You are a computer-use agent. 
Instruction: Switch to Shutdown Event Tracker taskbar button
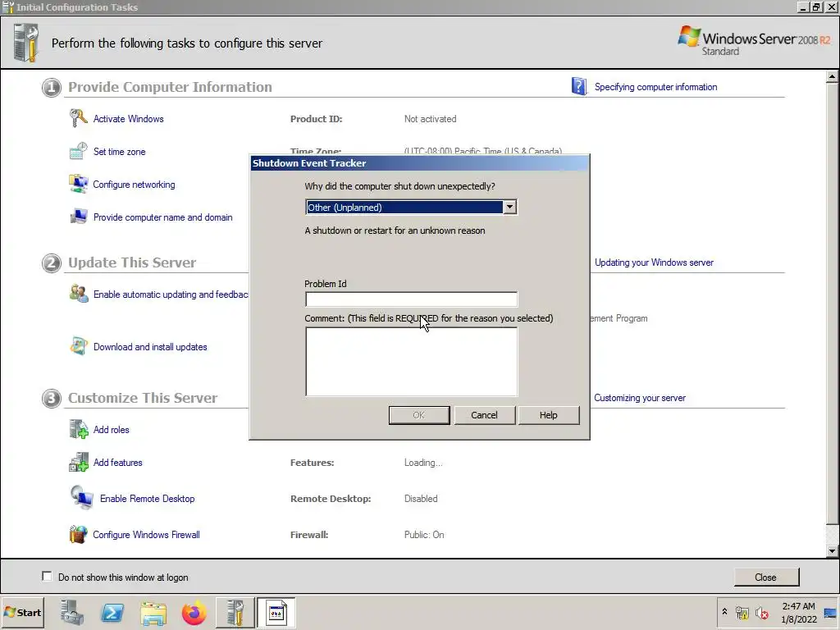[x=276, y=612]
